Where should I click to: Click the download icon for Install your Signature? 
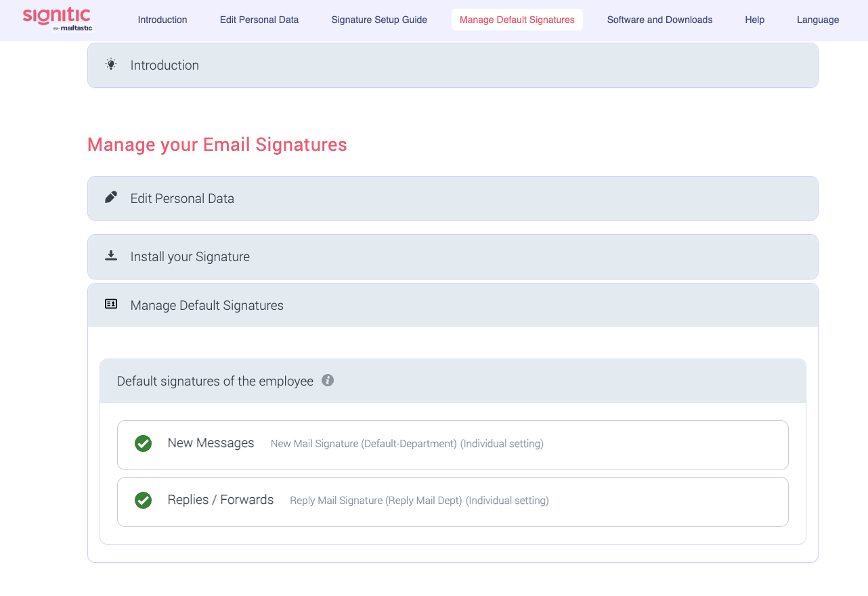[x=111, y=256]
